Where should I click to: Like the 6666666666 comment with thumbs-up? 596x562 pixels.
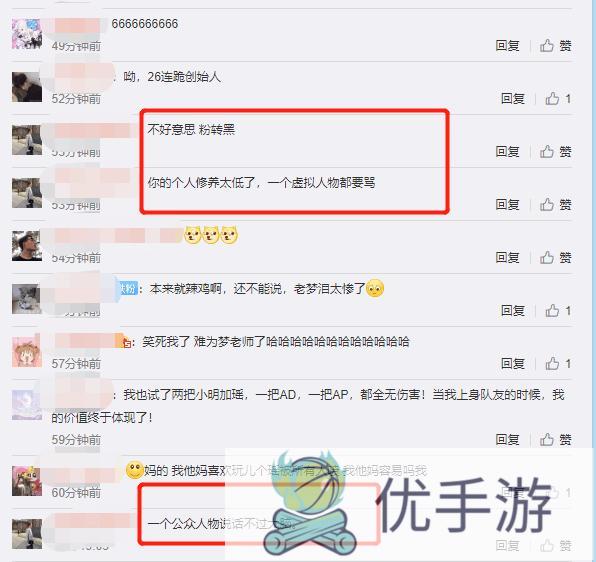click(x=556, y=46)
